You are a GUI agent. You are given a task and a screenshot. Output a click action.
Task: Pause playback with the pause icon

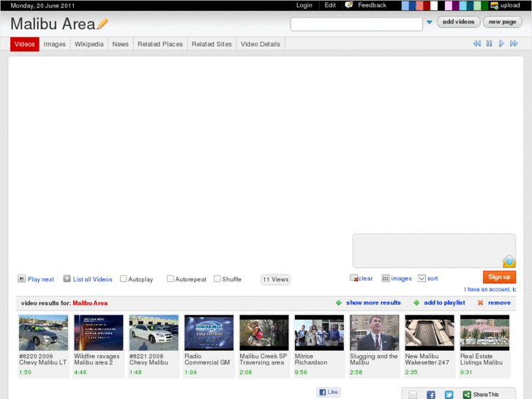[x=490, y=44]
